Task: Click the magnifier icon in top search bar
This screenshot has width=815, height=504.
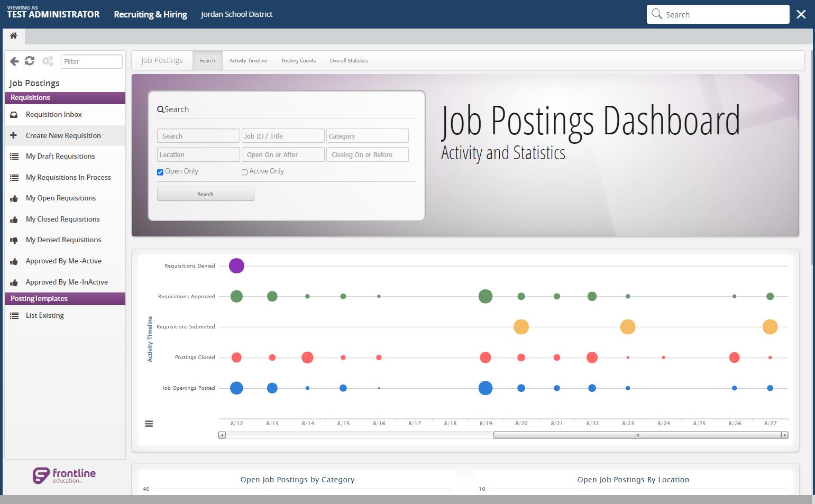Action: tap(657, 14)
